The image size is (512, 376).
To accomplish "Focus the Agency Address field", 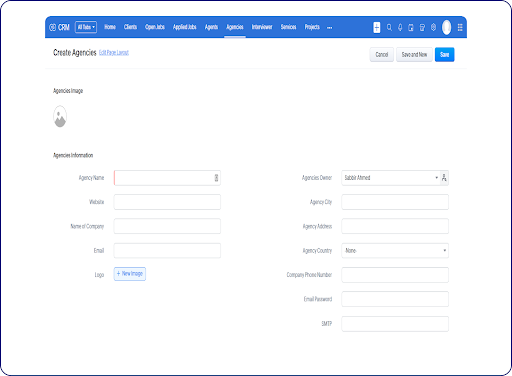I will [395, 226].
